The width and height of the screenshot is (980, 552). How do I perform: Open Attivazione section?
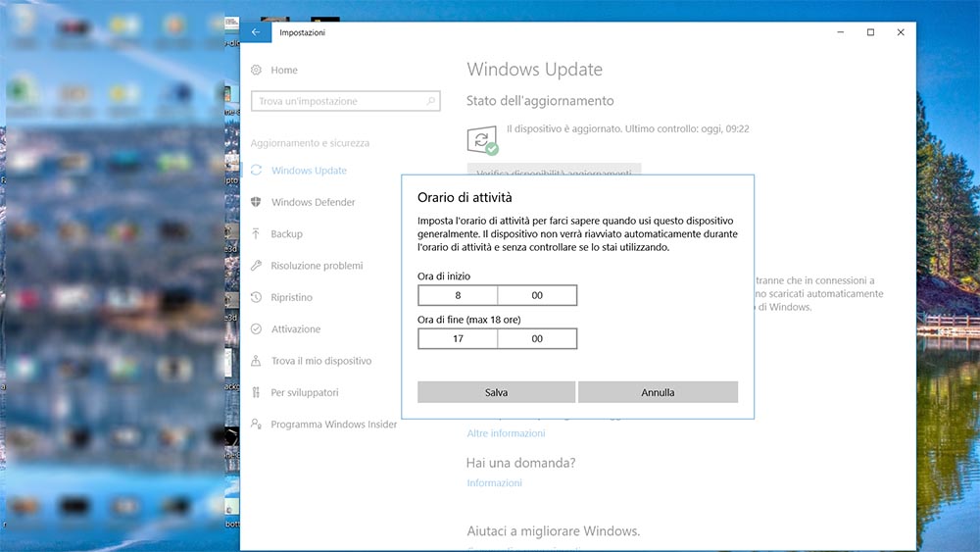(x=296, y=328)
